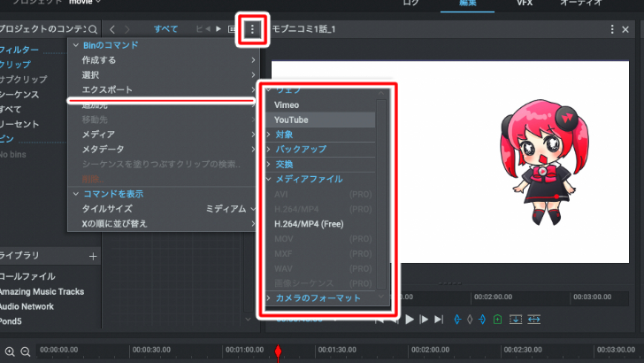
Task: Clear marks with the grey diamond icon
Action: click(470, 320)
